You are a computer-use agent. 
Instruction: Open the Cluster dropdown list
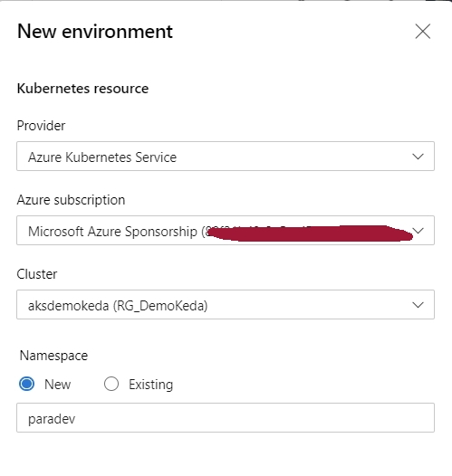pyautogui.click(x=226, y=304)
